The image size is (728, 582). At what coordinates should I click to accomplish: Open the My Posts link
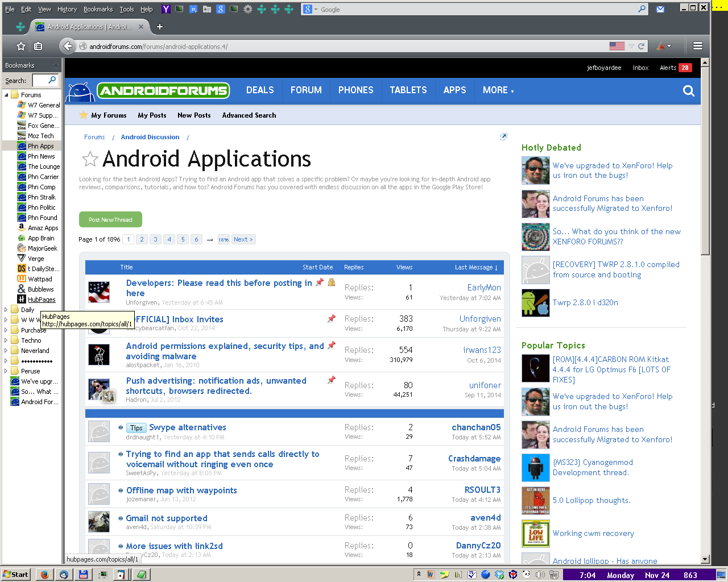coord(152,115)
